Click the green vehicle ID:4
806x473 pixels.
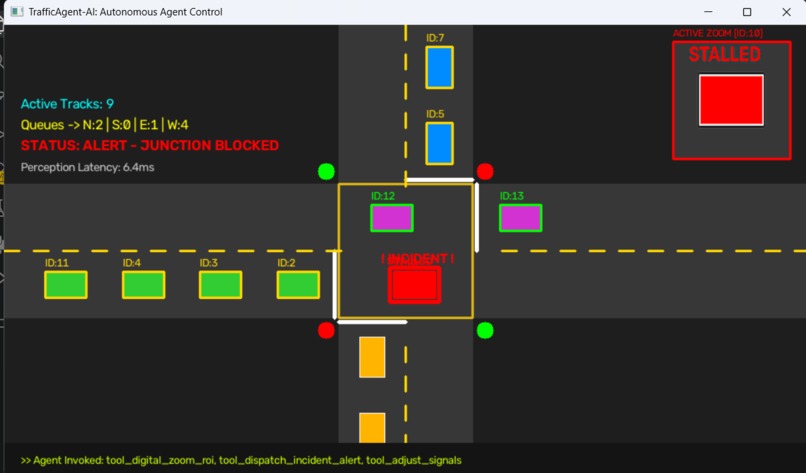click(143, 285)
